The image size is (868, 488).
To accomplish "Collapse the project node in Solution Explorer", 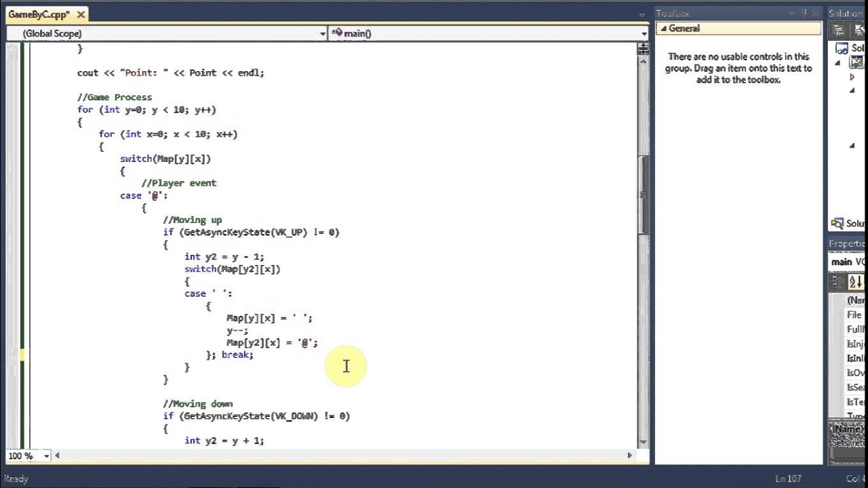I will 837,63.
